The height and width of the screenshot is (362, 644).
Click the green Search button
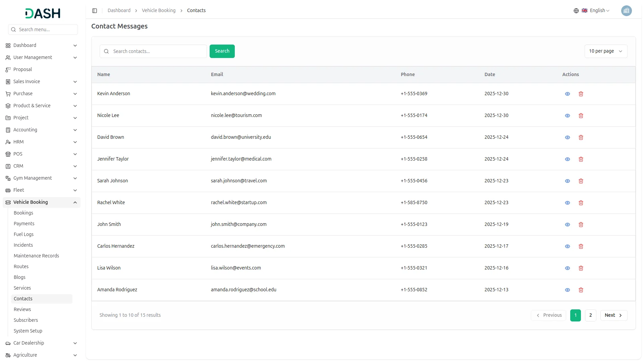point(222,51)
